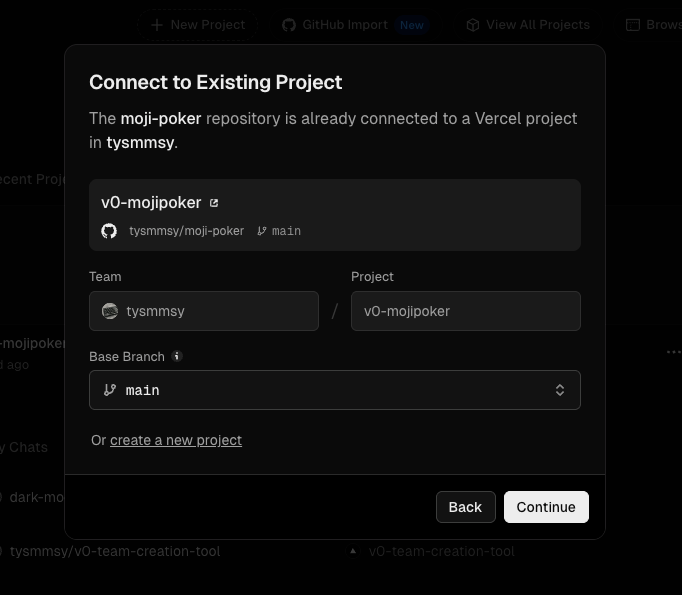This screenshot has height=595, width=682.
Task: Click the branch icon inside the main selector
Action: (x=110, y=390)
